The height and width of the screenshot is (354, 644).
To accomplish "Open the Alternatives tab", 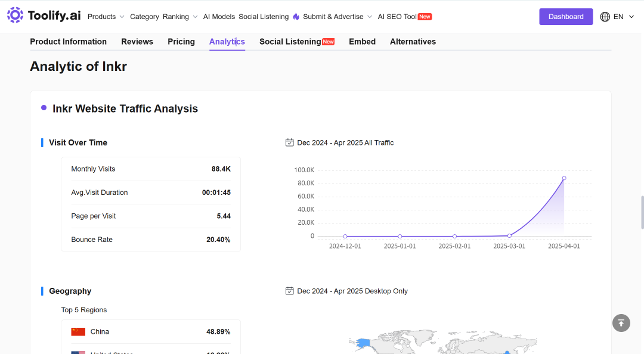I will point(413,42).
